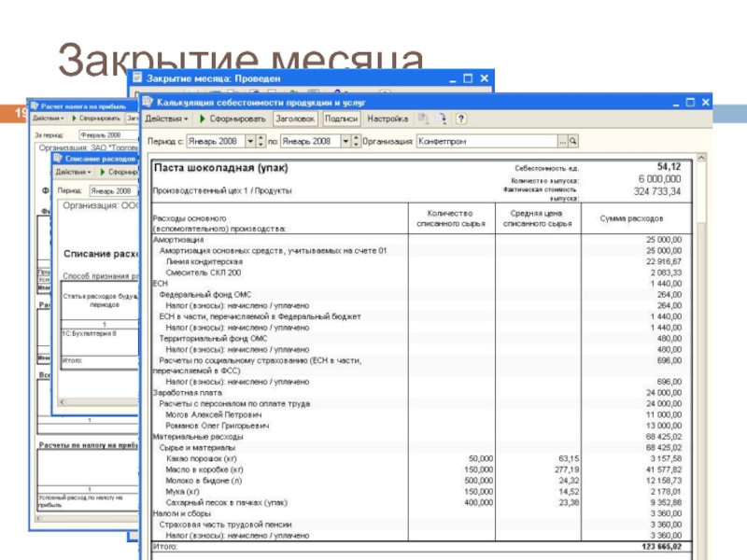Click the curved arrow icon before help
Image resolution: width=747 pixels, height=560 pixels.
tap(443, 119)
